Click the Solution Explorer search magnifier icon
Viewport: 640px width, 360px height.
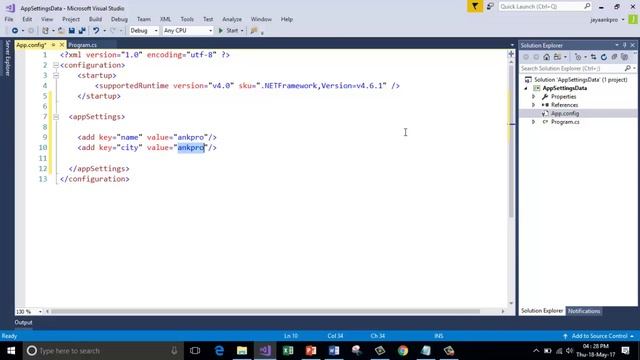click(628, 68)
